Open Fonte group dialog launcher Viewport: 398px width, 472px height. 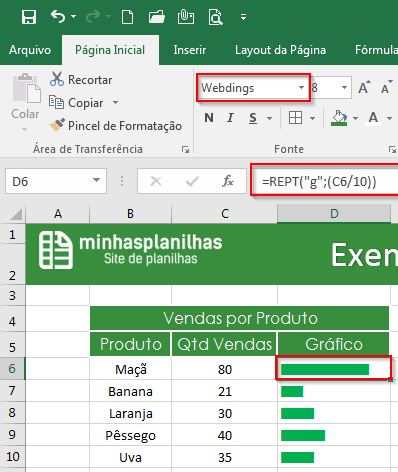[392, 149]
